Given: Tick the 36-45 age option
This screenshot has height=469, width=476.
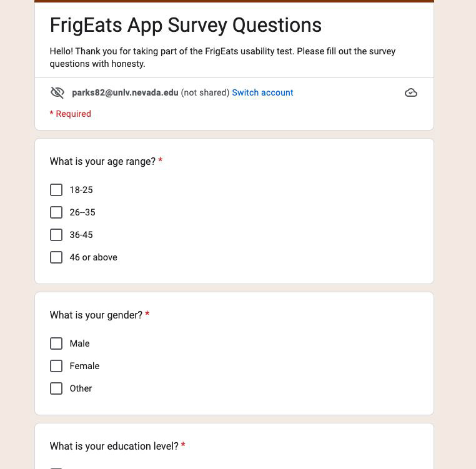Looking at the screenshot, I should (56, 235).
